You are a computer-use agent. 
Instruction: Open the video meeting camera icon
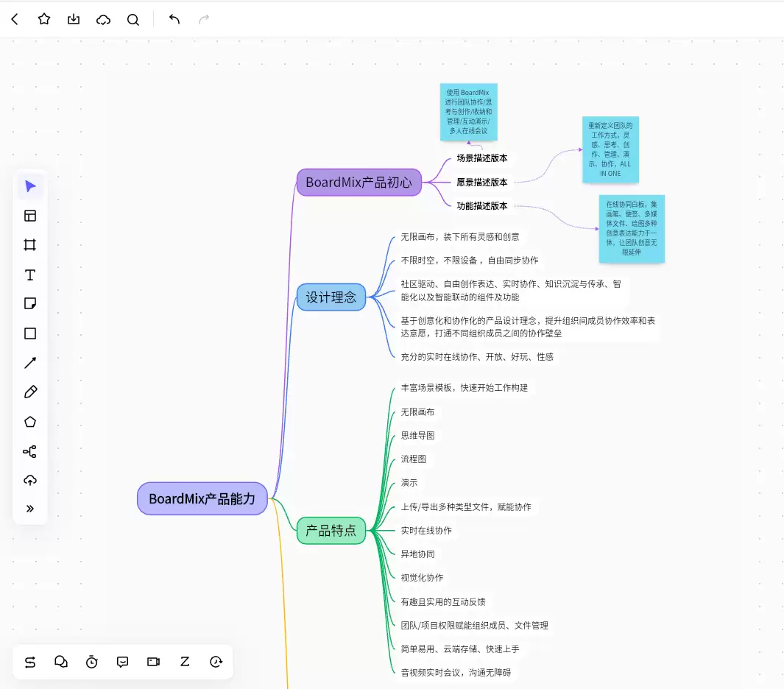click(x=154, y=662)
